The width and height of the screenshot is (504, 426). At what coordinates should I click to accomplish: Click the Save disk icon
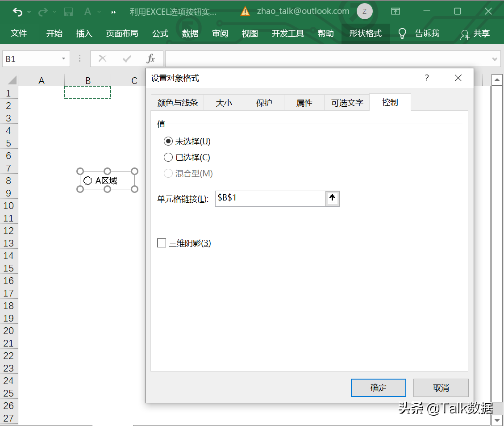click(68, 12)
